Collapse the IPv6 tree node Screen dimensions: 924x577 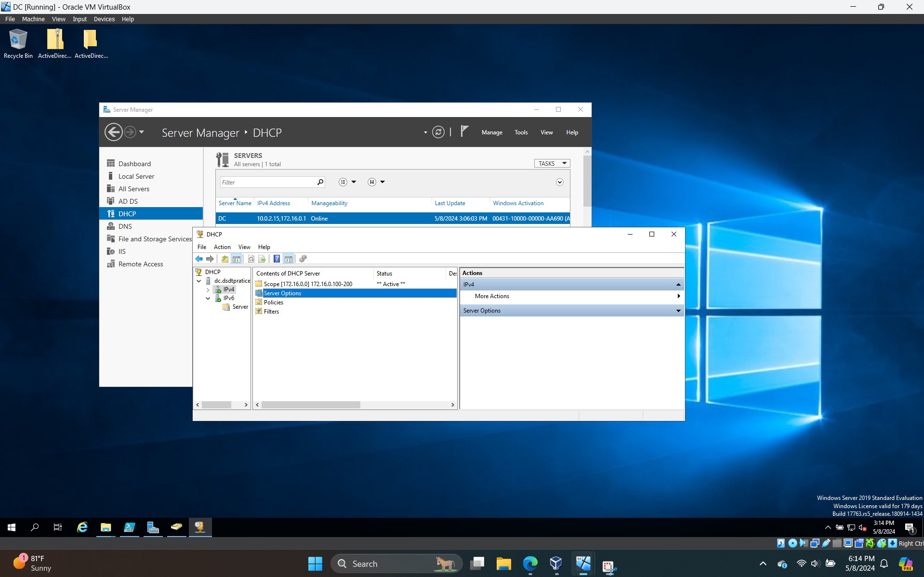coord(208,299)
